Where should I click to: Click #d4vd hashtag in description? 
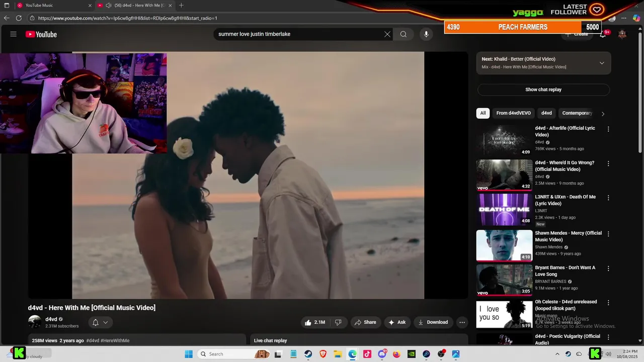(x=93, y=340)
